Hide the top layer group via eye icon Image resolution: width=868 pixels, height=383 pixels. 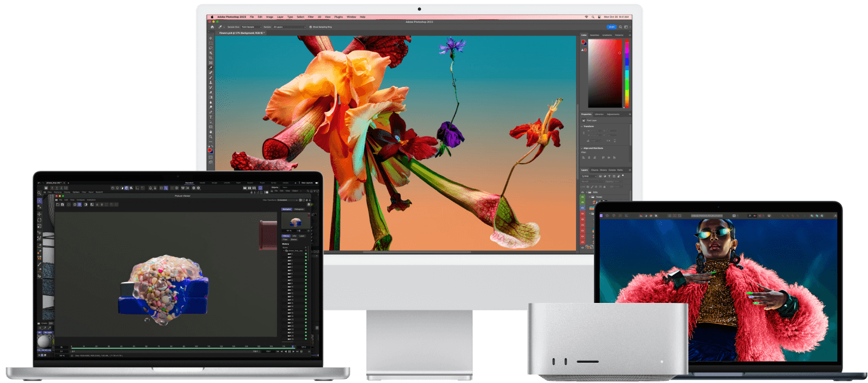(x=583, y=191)
